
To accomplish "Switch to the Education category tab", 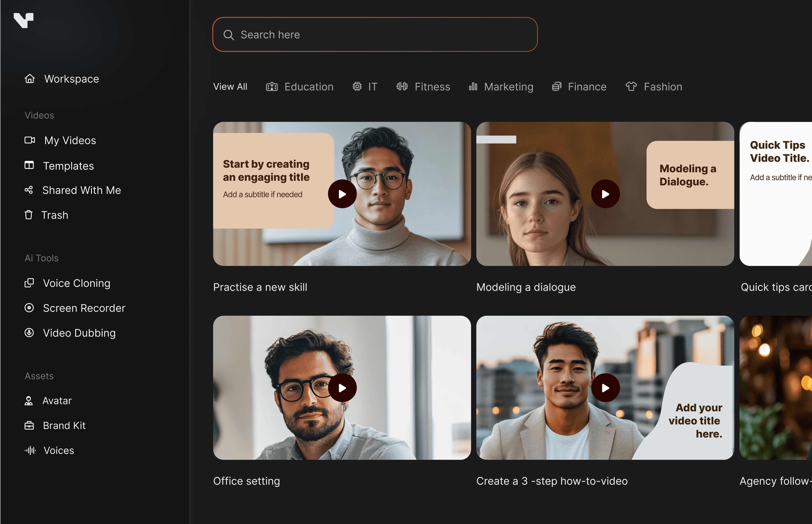I will (300, 87).
